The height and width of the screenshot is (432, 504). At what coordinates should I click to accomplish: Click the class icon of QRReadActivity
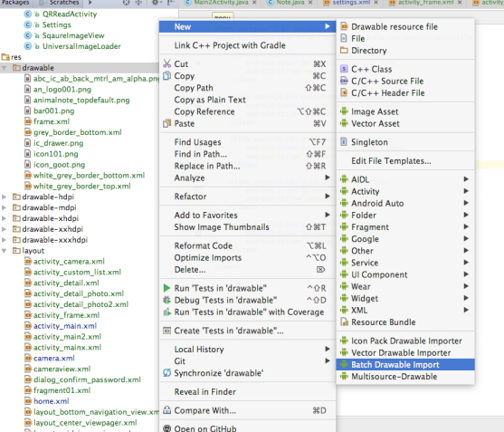pyautogui.click(x=28, y=14)
